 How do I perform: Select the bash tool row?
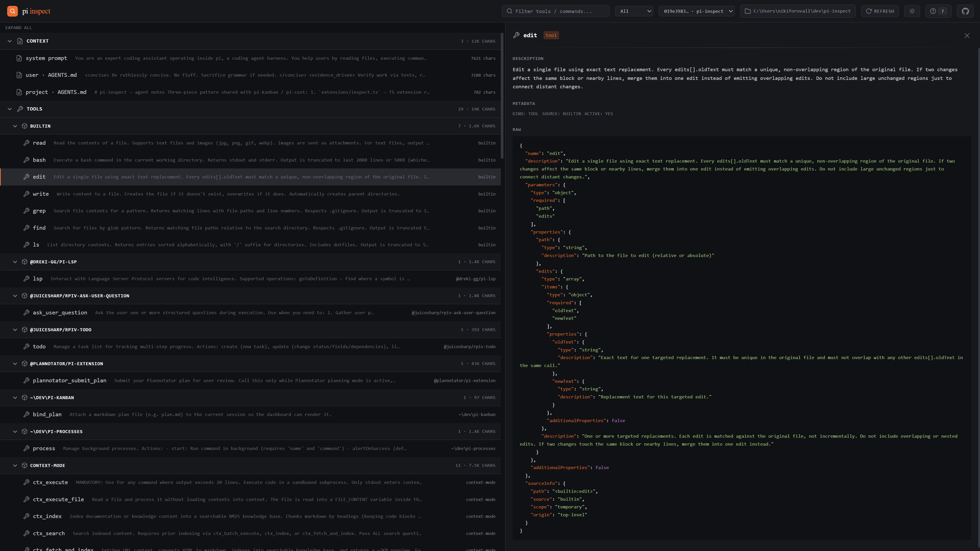tap(250, 160)
